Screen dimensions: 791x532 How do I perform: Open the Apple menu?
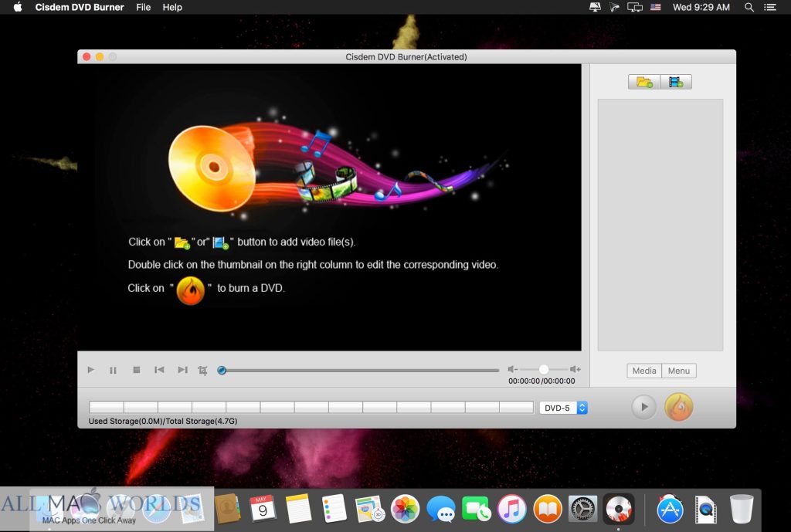coord(18,7)
